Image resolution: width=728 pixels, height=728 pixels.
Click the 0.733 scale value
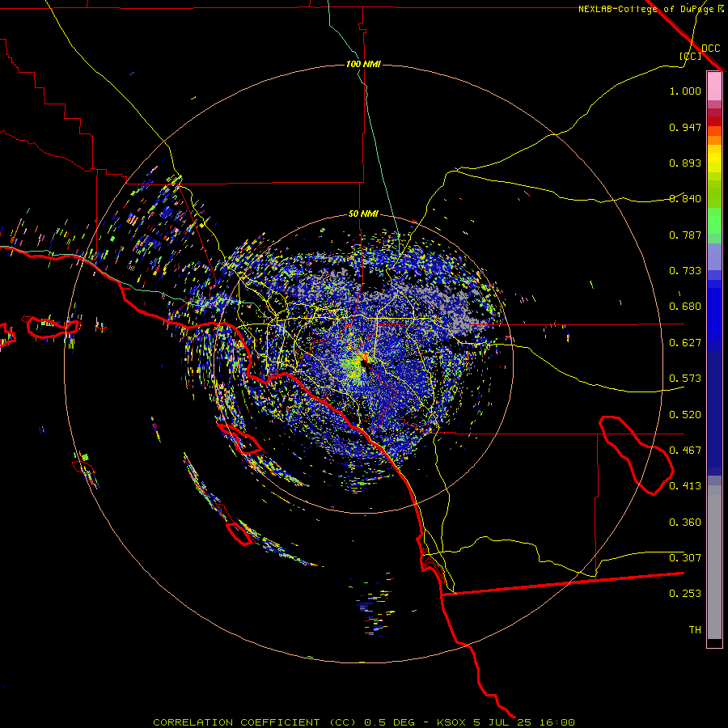[685, 271]
